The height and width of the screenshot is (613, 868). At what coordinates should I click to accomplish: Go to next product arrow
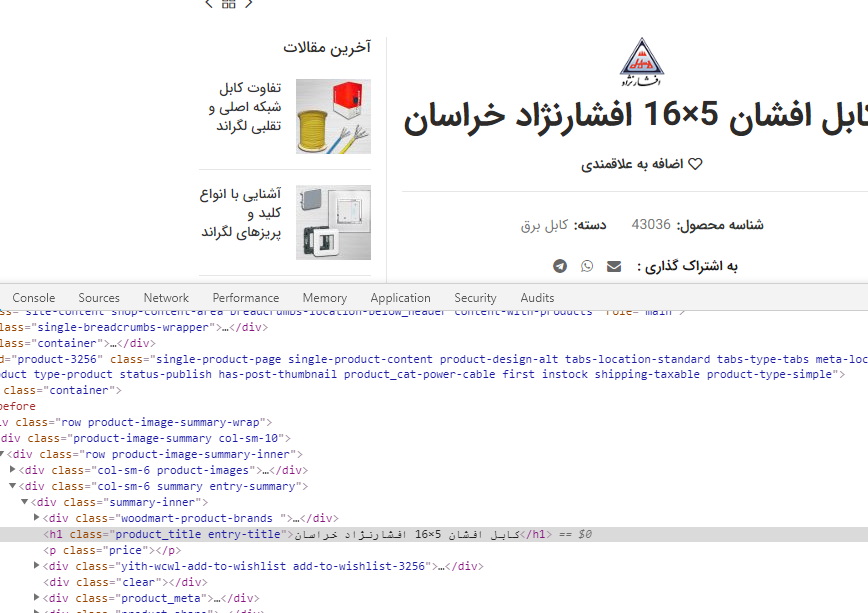pos(249,4)
